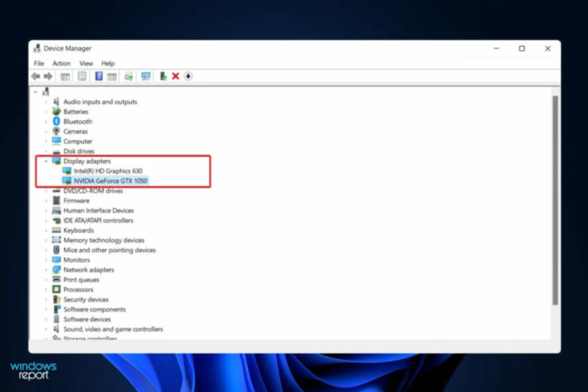Collapse the root computer node
This screenshot has width=588, height=392.
click(x=36, y=92)
